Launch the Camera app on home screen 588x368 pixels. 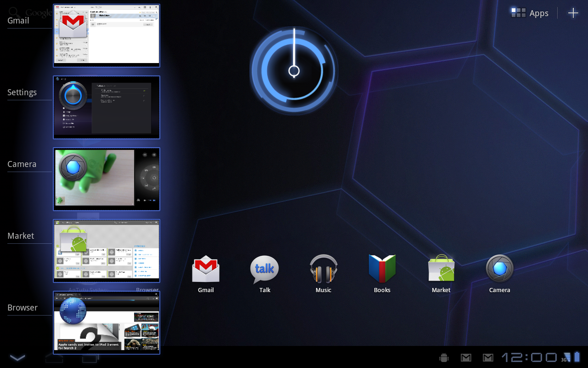pyautogui.click(x=500, y=274)
